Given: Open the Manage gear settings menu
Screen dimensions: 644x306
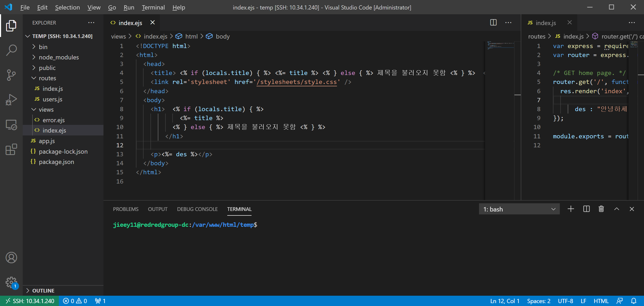Looking at the screenshot, I should [x=11, y=283].
